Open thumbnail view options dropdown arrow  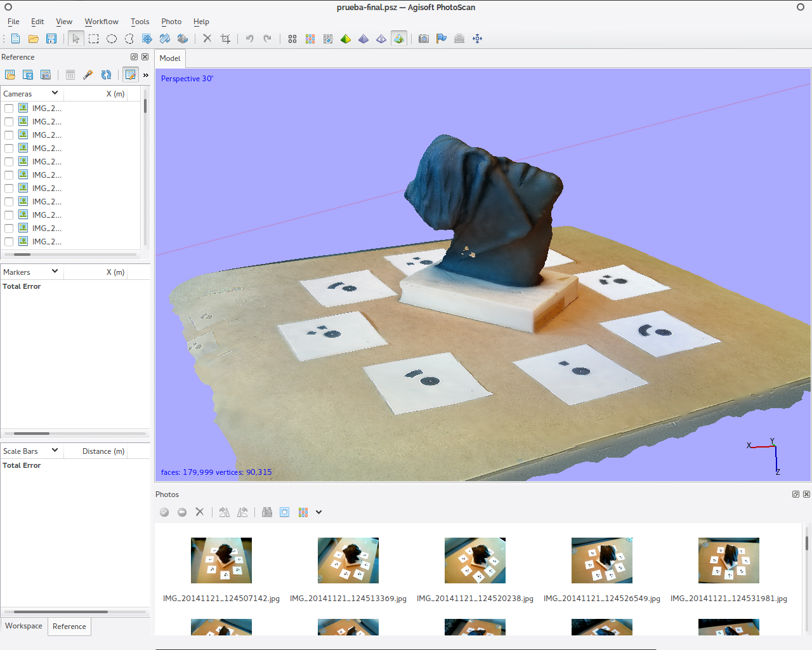click(x=319, y=512)
